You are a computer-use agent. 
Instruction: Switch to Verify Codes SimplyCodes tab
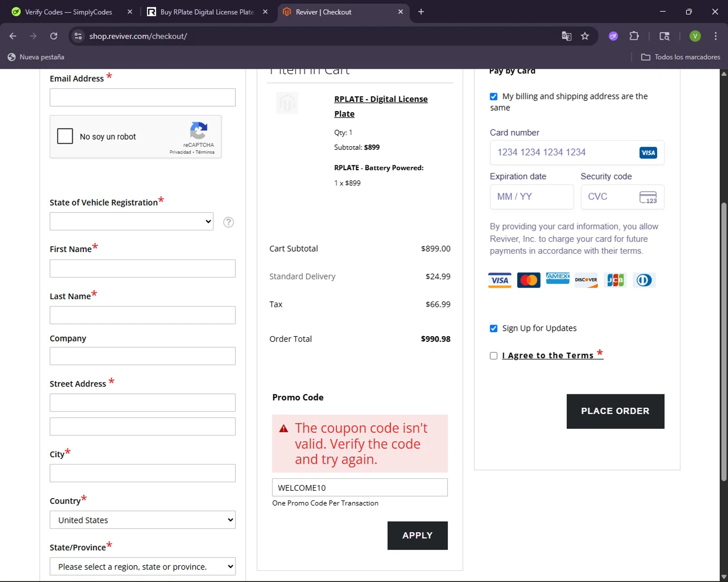pyautogui.click(x=68, y=12)
